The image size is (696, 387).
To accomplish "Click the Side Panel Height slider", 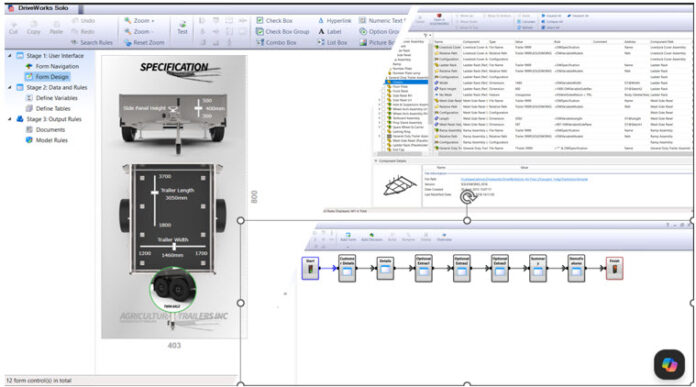I will pyautogui.click(x=198, y=108).
